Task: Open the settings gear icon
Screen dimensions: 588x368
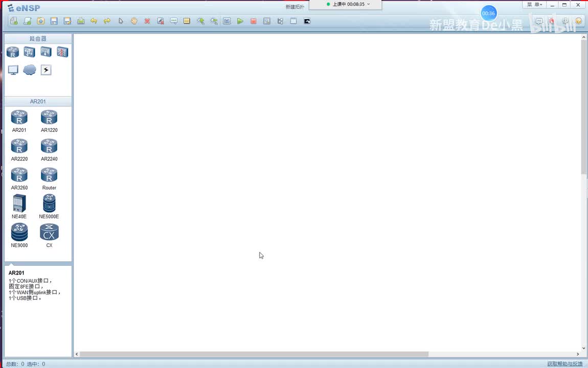Action: (566, 21)
